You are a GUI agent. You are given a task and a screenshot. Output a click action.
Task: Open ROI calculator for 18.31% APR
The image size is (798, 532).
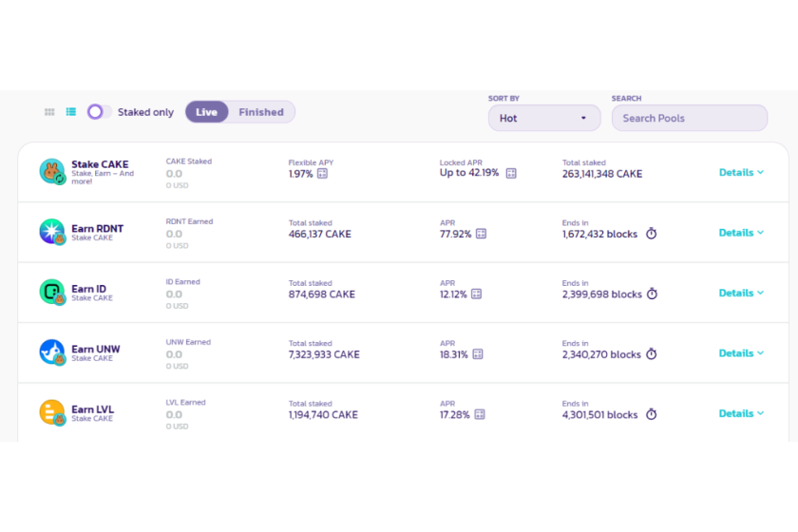[x=477, y=353]
